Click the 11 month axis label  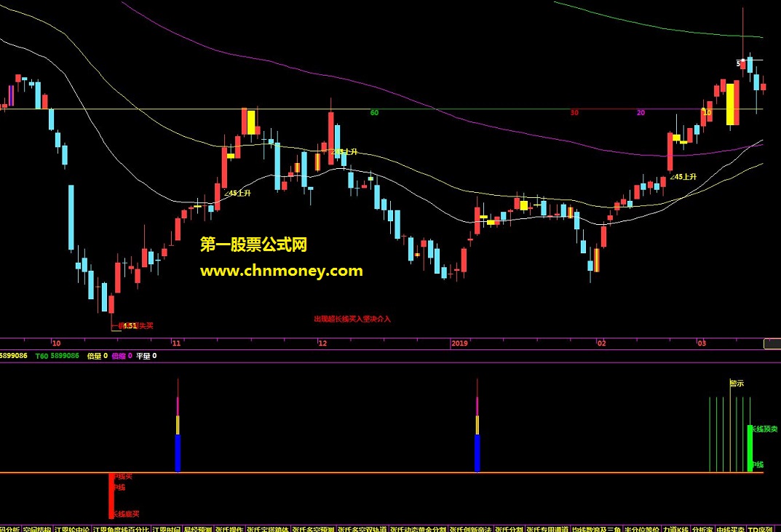tap(176, 344)
